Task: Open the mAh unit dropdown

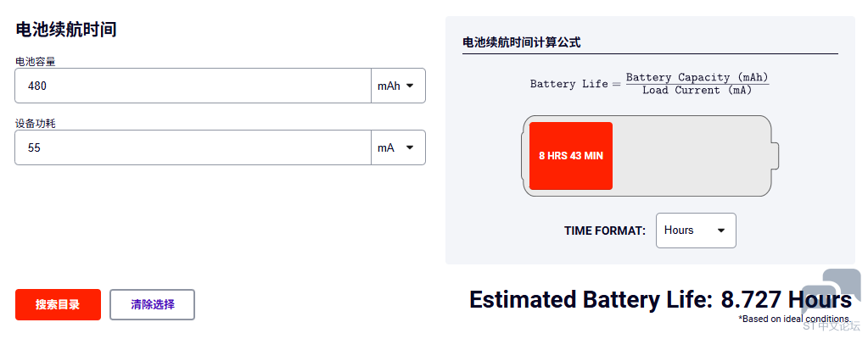Action: point(398,86)
